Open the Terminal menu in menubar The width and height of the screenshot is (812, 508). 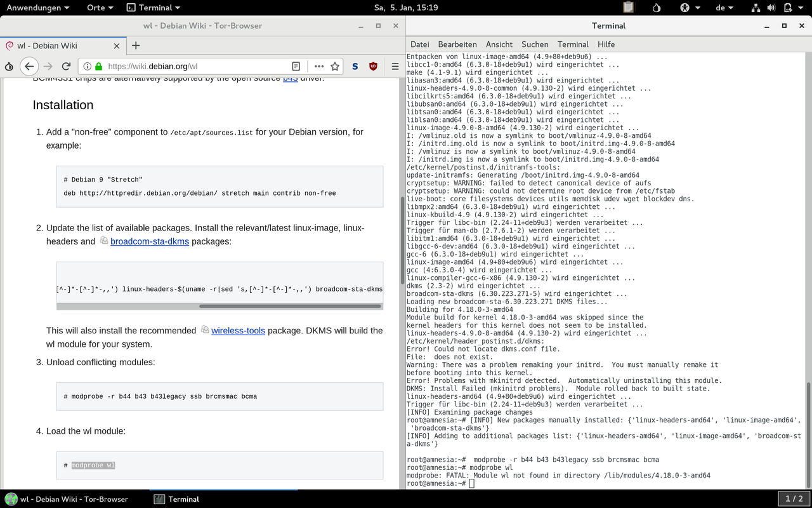[x=573, y=44]
